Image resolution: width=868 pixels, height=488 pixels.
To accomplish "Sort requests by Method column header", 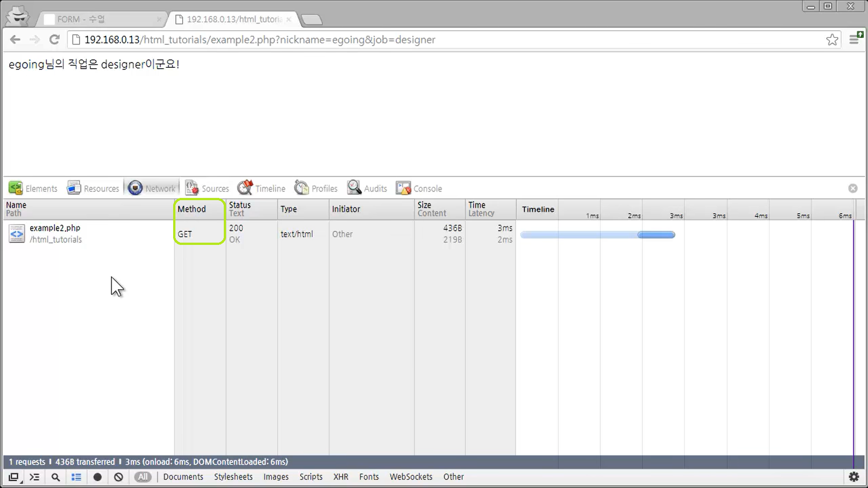I will 192,209.
